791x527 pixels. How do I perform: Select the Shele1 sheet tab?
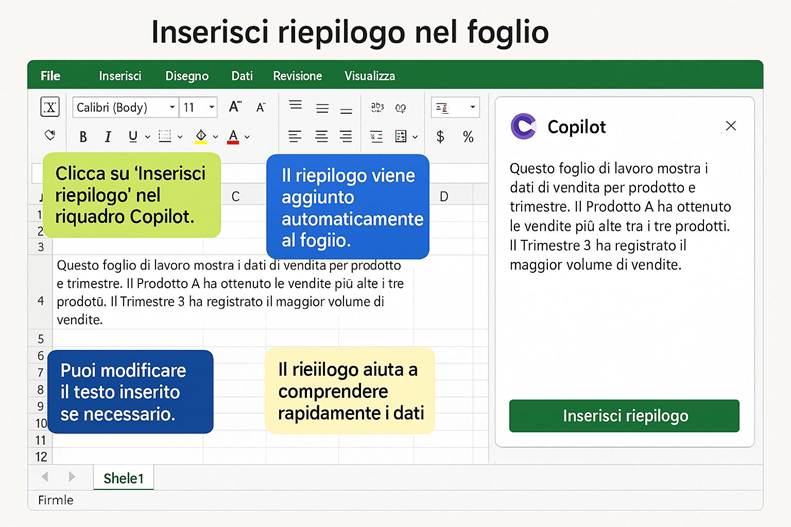click(x=124, y=478)
